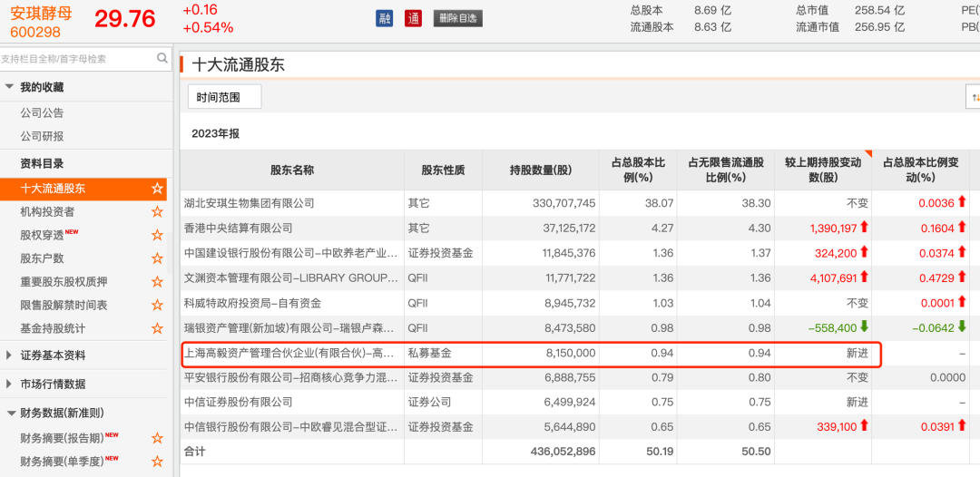
Task: Click the 较上期持股变动数(股) column header
Action: [x=823, y=170]
